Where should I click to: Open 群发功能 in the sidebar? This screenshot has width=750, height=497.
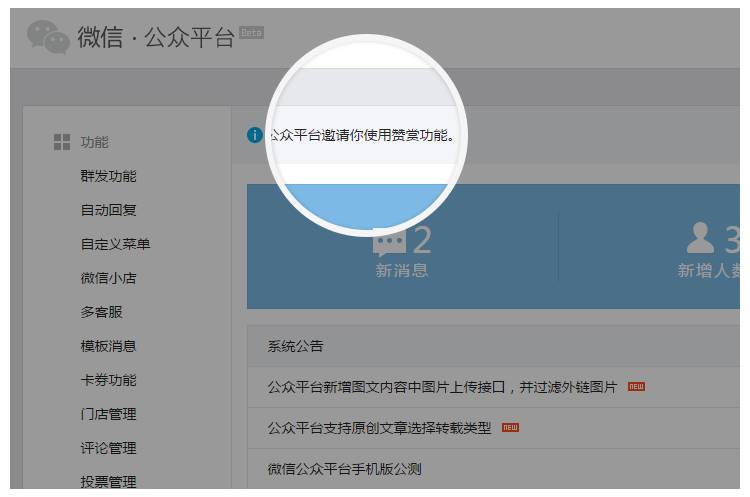click(109, 176)
